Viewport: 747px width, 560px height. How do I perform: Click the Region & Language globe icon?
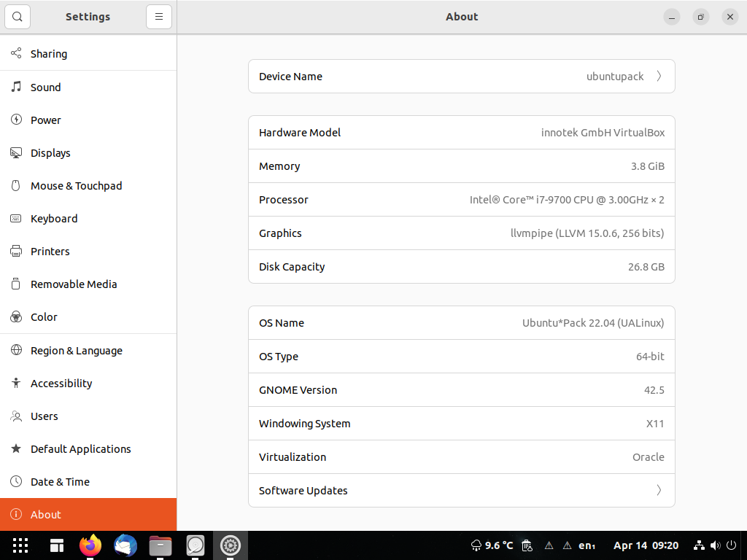coord(16,351)
